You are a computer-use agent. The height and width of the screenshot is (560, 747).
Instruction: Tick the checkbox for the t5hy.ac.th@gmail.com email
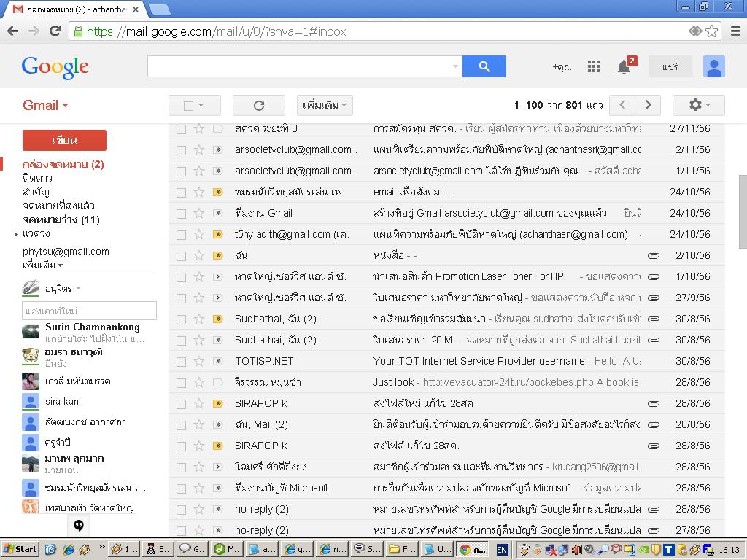point(181,235)
